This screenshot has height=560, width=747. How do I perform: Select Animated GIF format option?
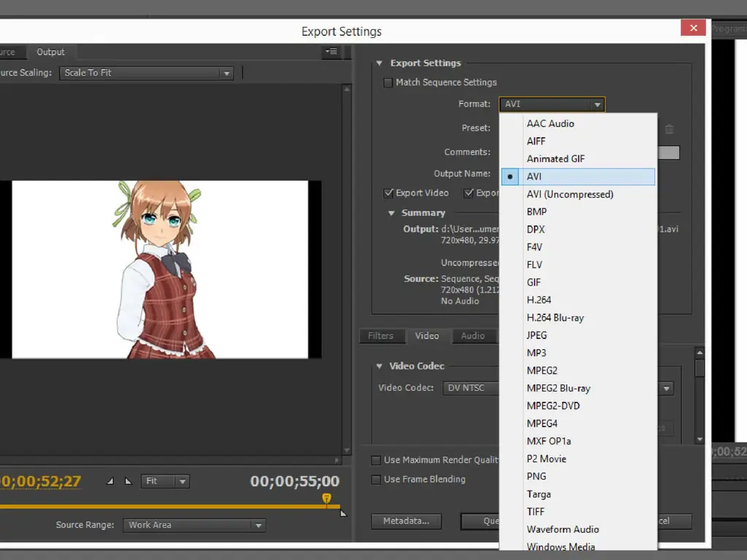point(578,159)
